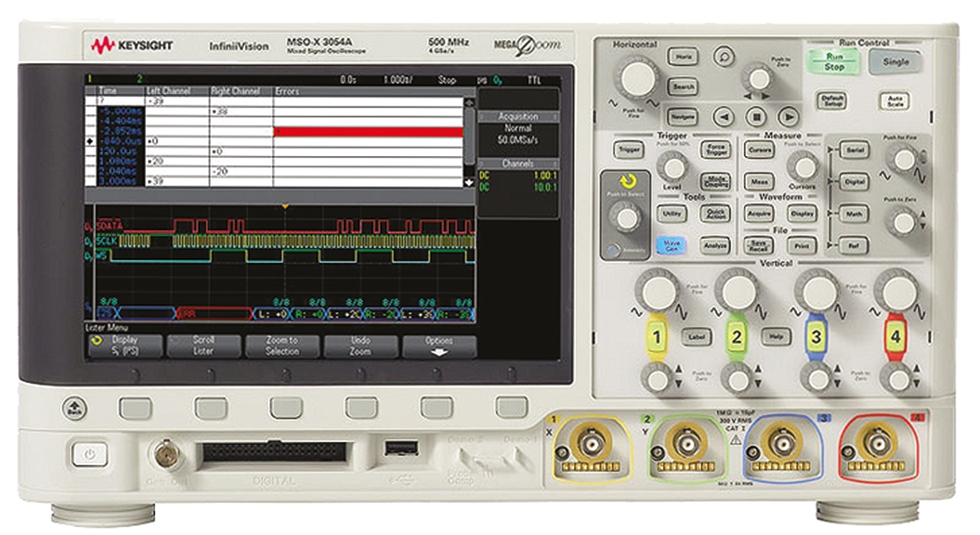Click the Undo Zoom softkey label
Screen dimensions: 980x535
click(361, 346)
